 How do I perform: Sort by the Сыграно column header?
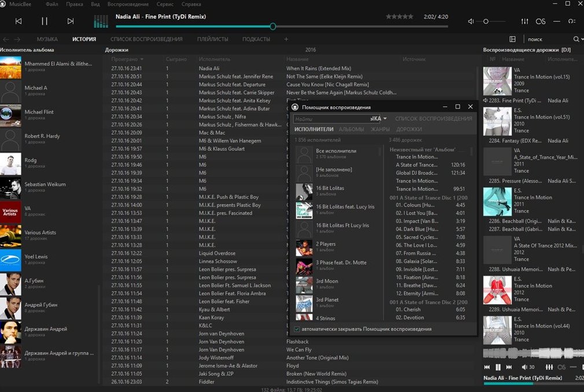pyautogui.click(x=176, y=59)
